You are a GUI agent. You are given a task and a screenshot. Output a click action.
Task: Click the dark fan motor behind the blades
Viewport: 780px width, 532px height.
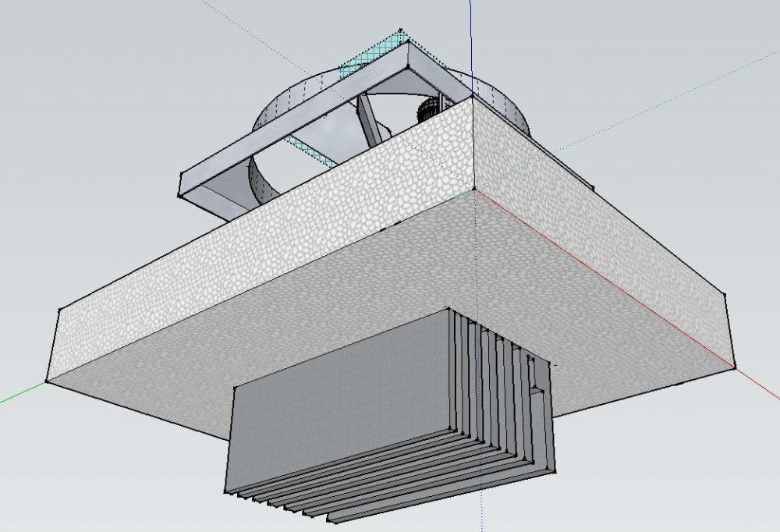429,111
